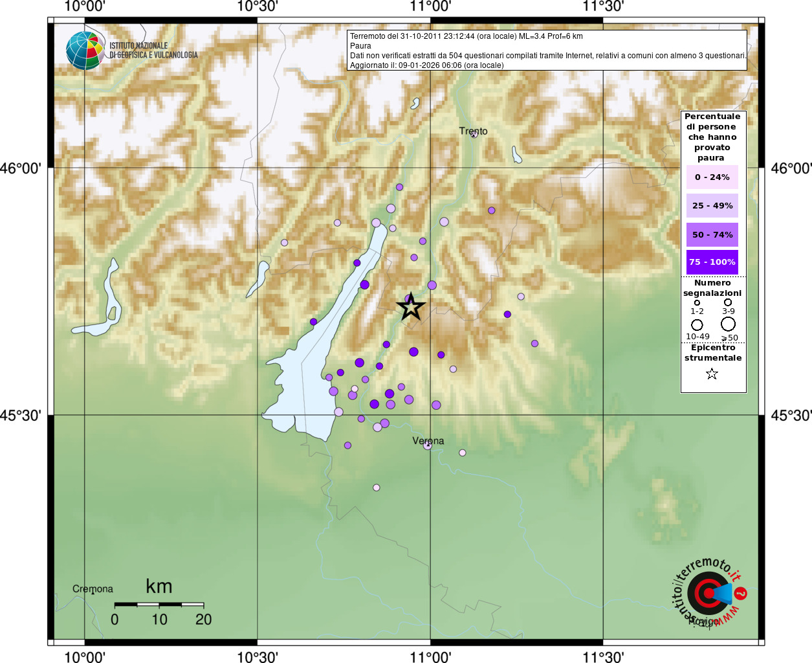This screenshot has width=812, height=663.
Task: Click the bottom 10°30' longitude label
Action: pyautogui.click(x=258, y=657)
